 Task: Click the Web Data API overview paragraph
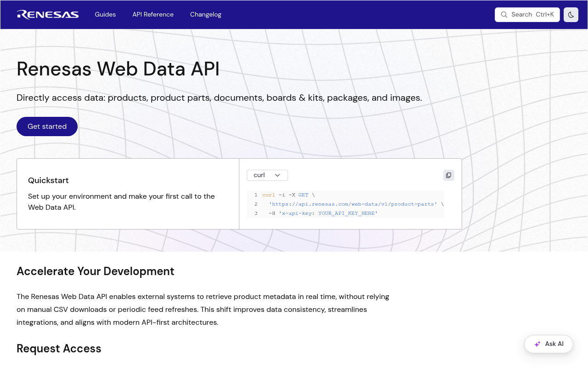(x=203, y=310)
